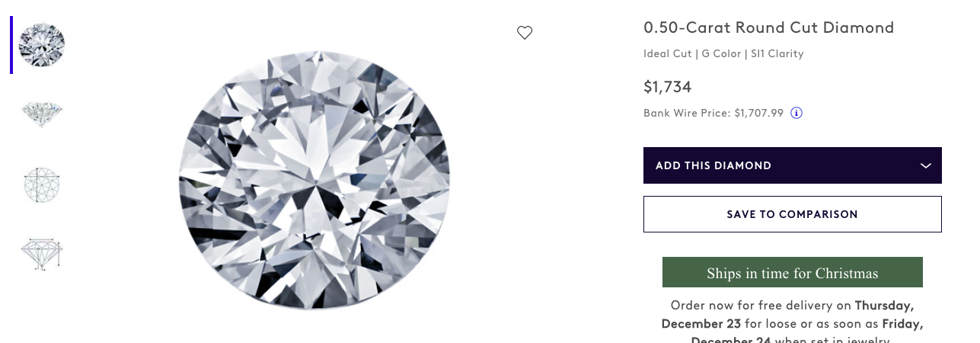
Task: View the top facet diagram thumbnail
Action: (42, 184)
